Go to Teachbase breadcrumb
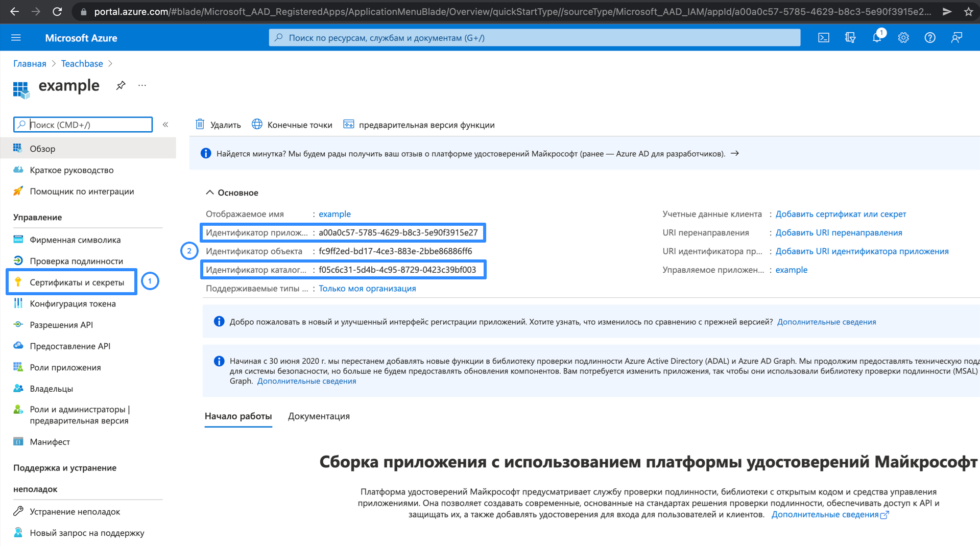980x546 pixels. (x=82, y=63)
